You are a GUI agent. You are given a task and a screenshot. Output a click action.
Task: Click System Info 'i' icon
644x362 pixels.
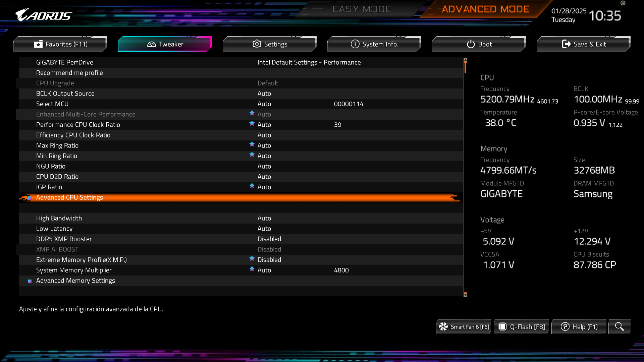[355, 44]
